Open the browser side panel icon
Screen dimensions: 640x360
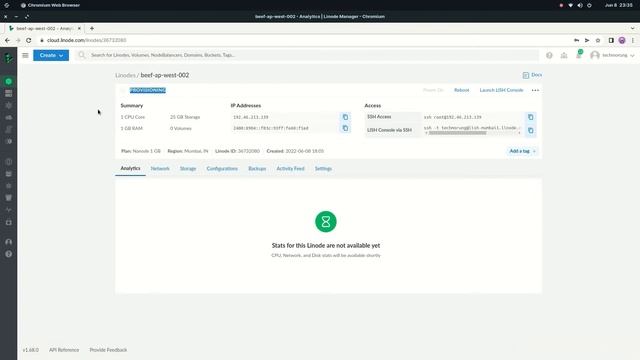[x=611, y=40]
